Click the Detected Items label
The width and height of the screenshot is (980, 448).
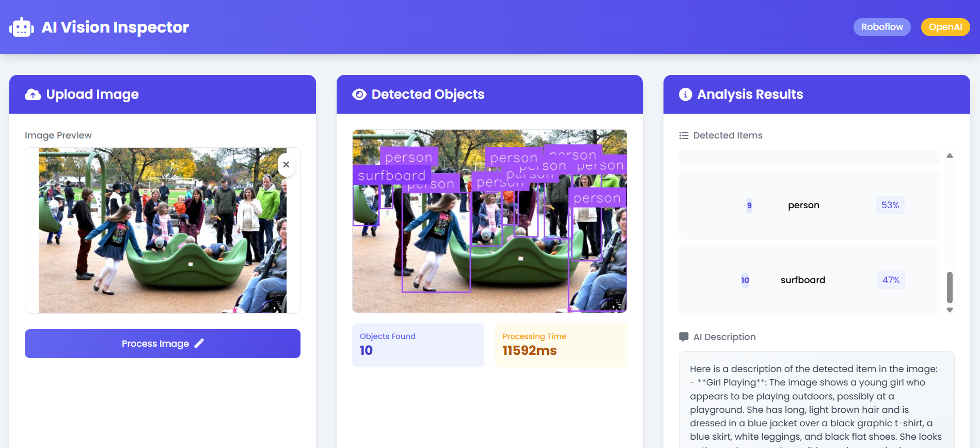(728, 135)
